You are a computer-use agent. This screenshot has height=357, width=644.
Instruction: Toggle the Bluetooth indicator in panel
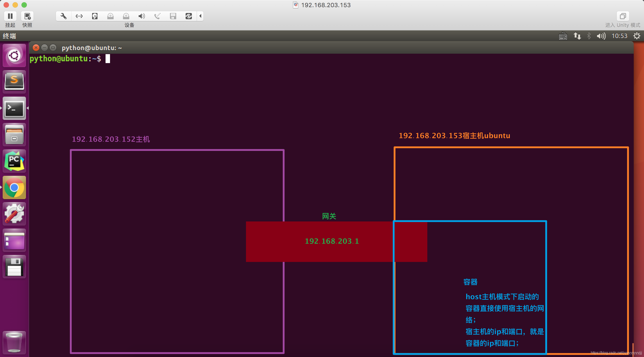coord(589,36)
